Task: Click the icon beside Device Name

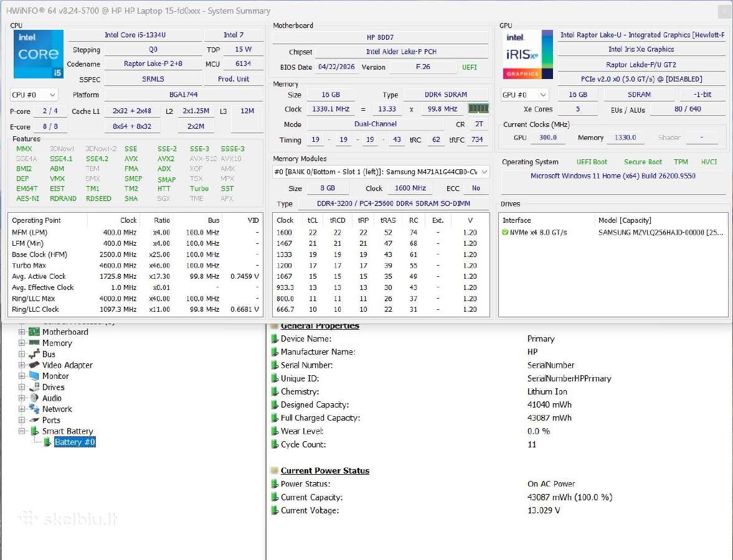Action: click(x=275, y=338)
